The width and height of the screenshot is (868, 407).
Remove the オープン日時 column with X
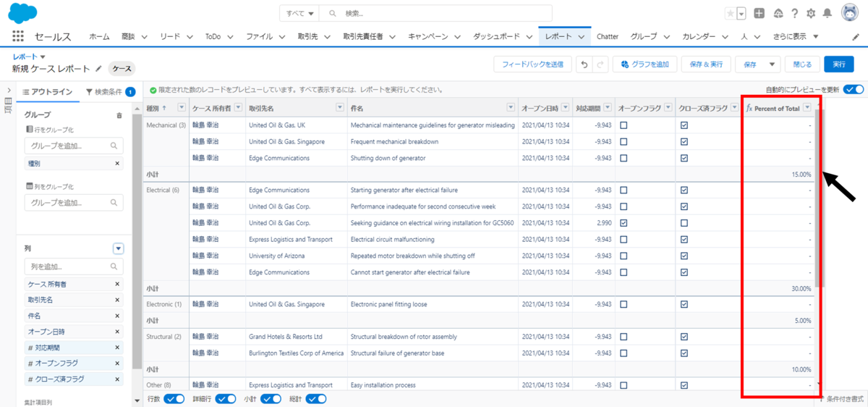(x=117, y=332)
